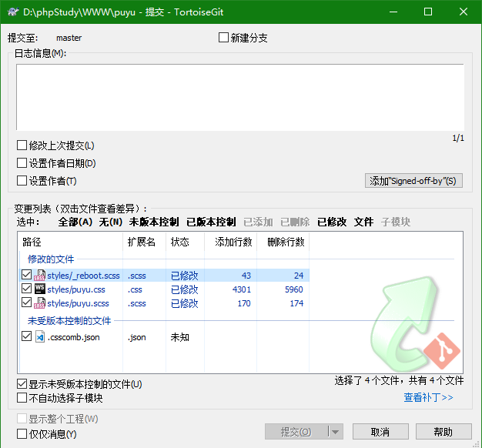Click the .json extension cell
The height and width of the screenshot is (448, 482).
point(137,337)
